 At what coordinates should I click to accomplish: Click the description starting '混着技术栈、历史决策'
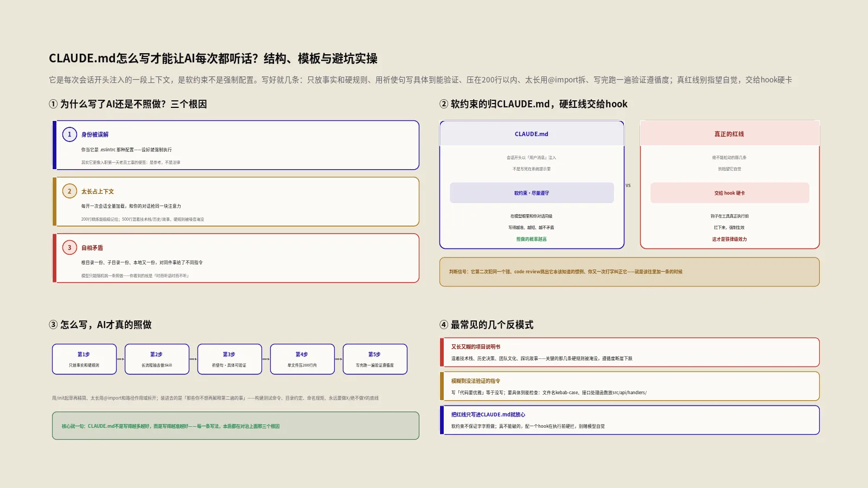coord(541,358)
